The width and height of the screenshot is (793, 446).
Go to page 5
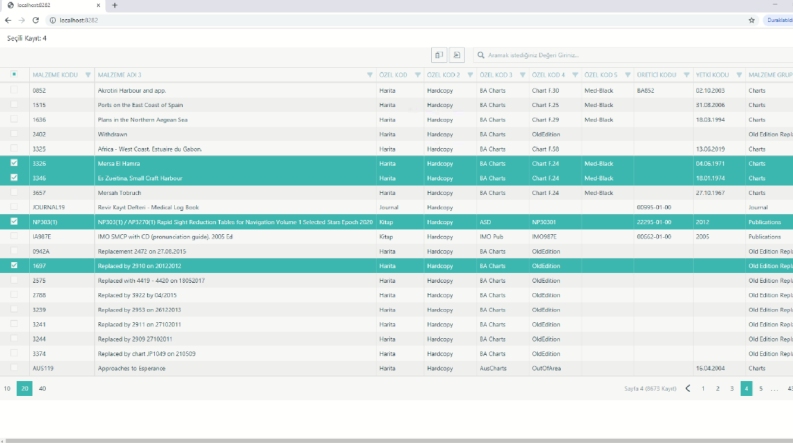(x=761, y=388)
